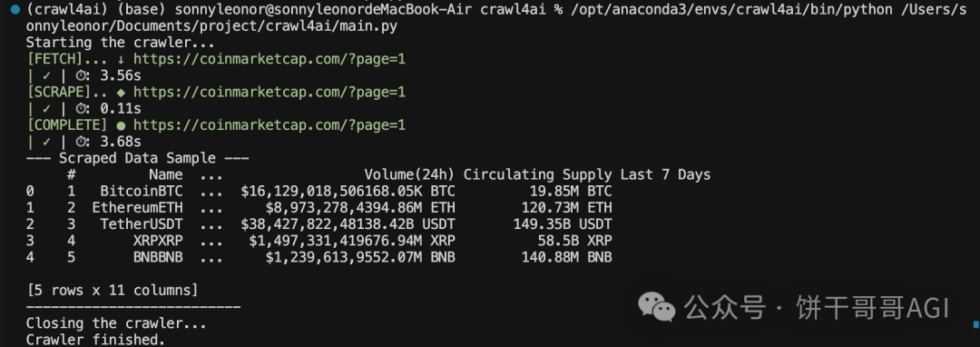Select the BitcoinBTC row name

[x=142, y=192]
